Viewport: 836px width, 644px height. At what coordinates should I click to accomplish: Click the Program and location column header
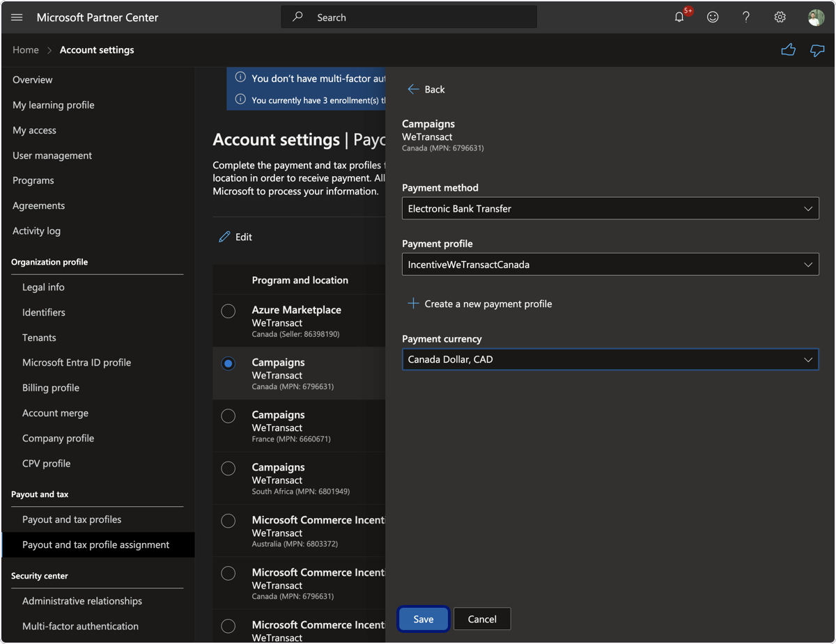click(300, 280)
